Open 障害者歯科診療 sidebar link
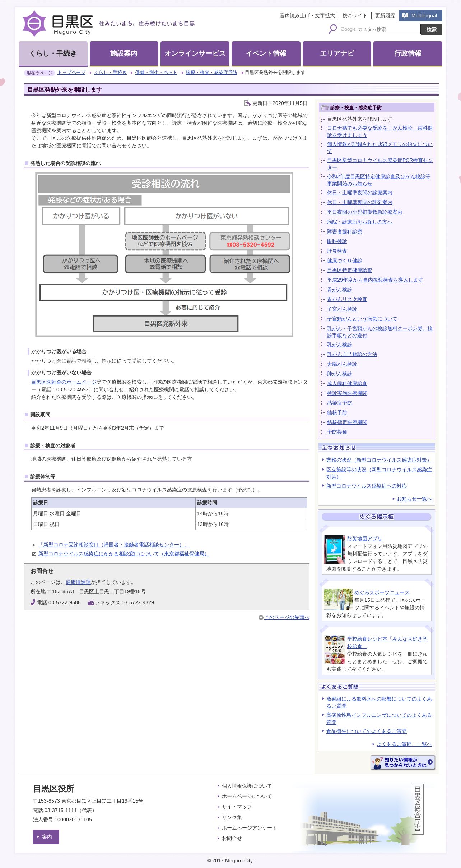The height and width of the screenshot is (868, 461). [345, 231]
